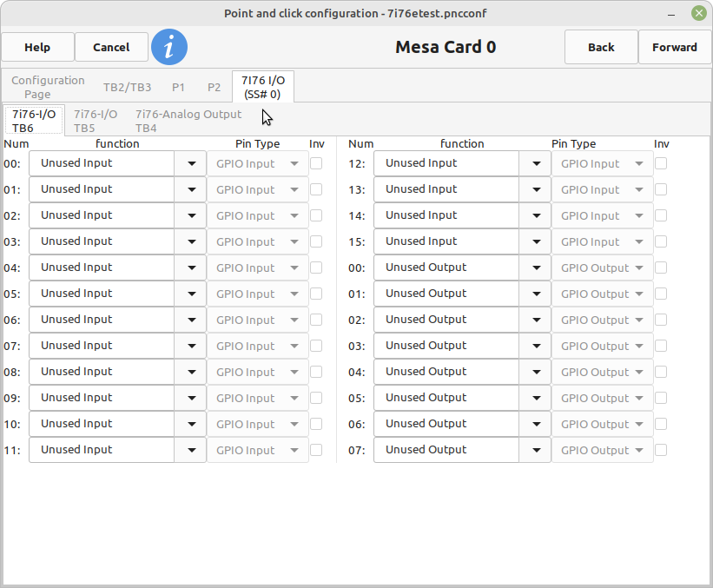The image size is (713, 588).
Task: Expand function dropdown for input 00
Action: tap(190, 163)
